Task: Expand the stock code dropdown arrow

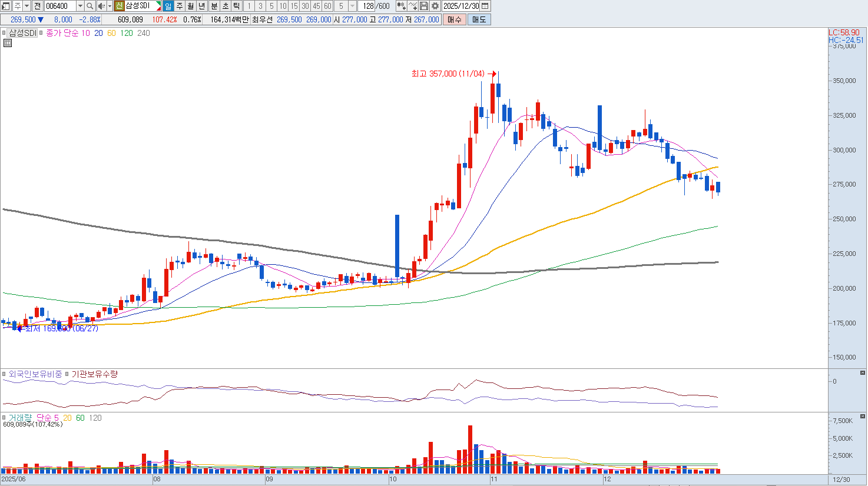Action: click(80, 6)
